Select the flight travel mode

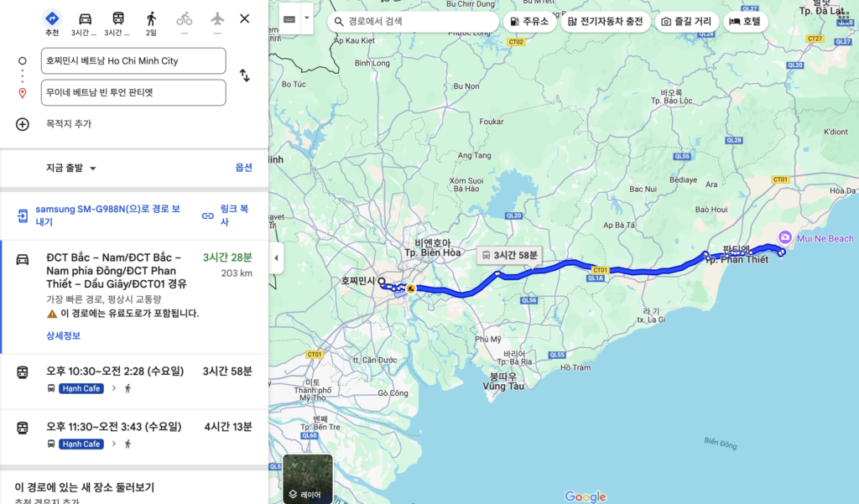[x=217, y=18]
